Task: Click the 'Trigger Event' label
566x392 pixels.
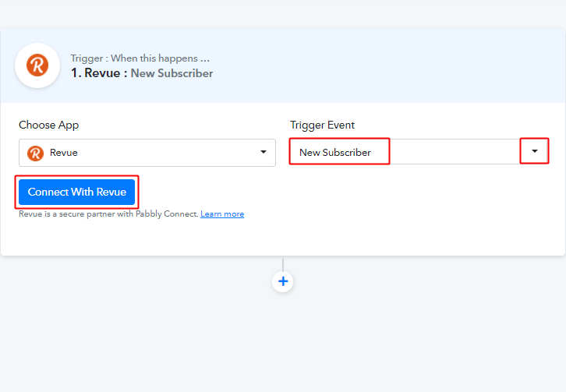Action: (322, 125)
